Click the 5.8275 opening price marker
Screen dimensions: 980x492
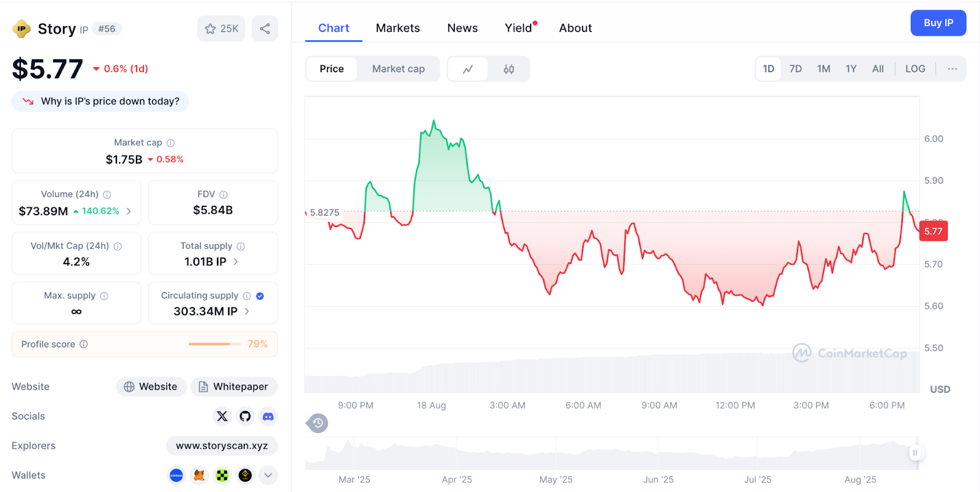point(324,213)
